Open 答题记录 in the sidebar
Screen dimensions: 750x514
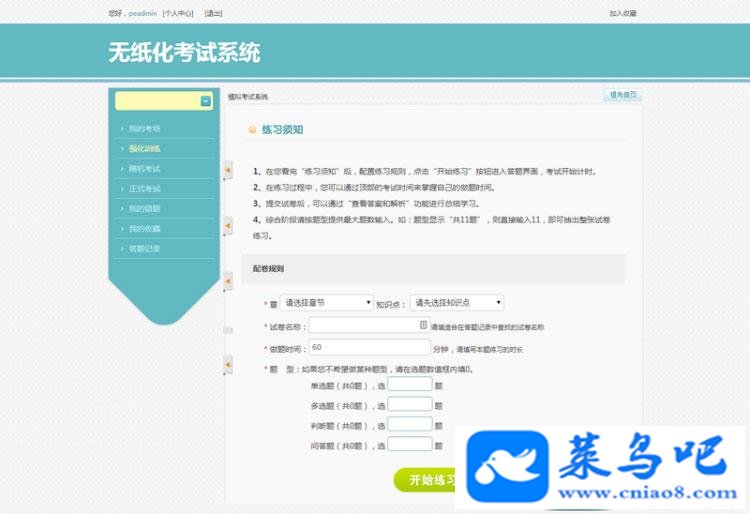(x=144, y=249)
